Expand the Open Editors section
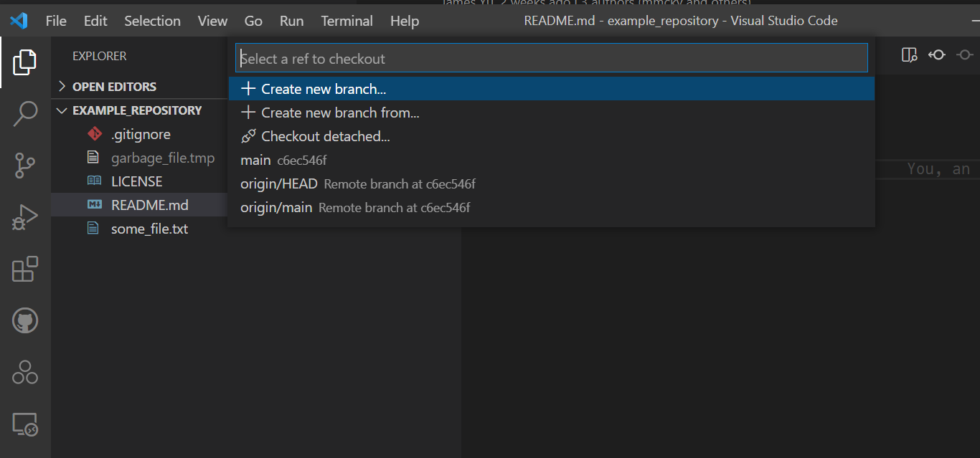The image size is (980, 458). (114, 87)
